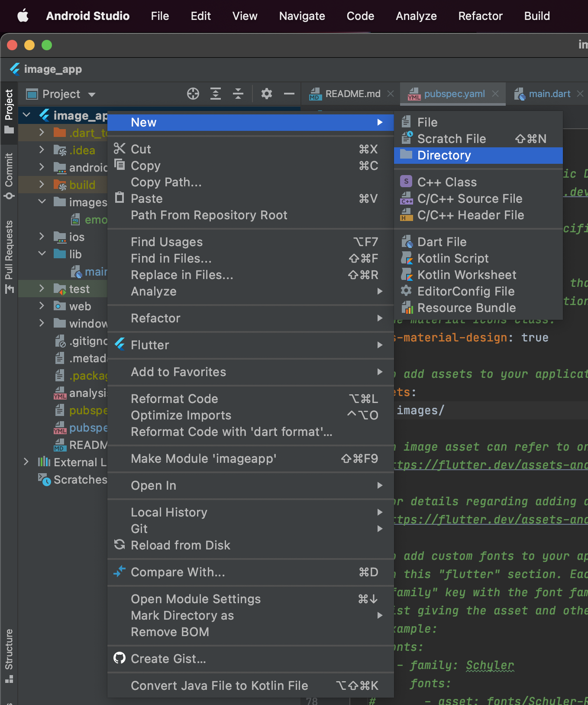Click the EditorConfig File gear icon
The image size is (588, 705).
pyautogui.click(x=406, y=290)
